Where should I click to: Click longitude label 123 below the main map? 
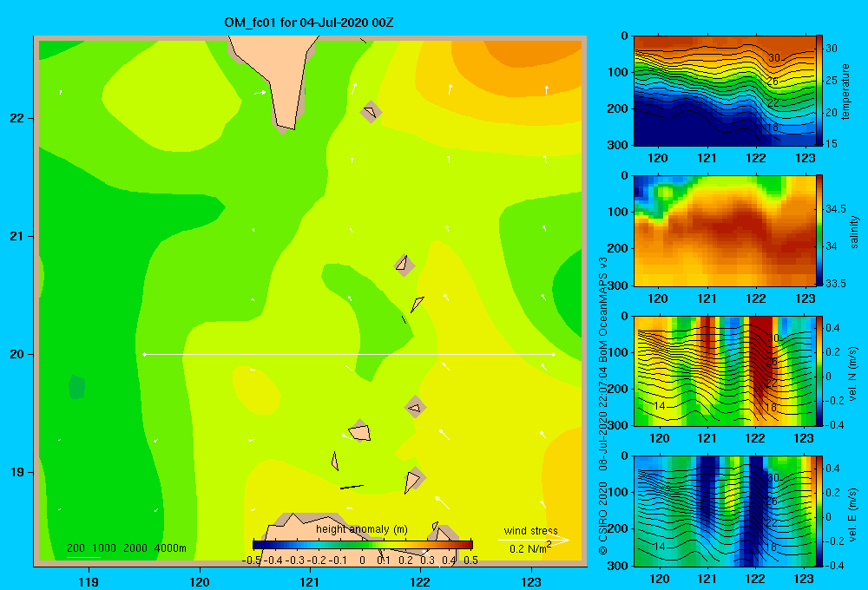click(x=531, y=581)
